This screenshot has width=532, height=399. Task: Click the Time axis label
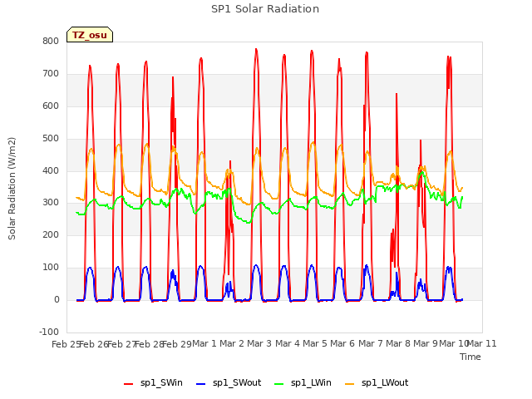pyautogui.click(x=470, y=357)
